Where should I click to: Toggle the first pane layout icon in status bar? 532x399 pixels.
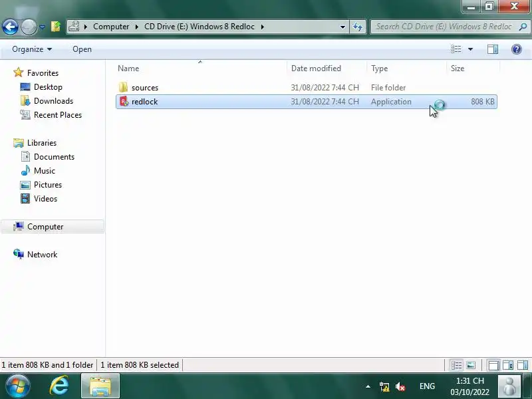coord(493,365)
